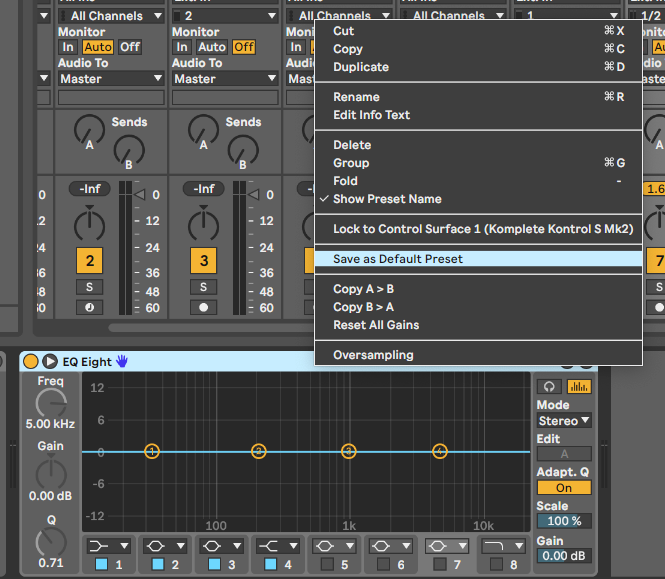Select EQ filter node 1 in display
The width and height of the screenshot is (665, 579).
tap(152, 451)
